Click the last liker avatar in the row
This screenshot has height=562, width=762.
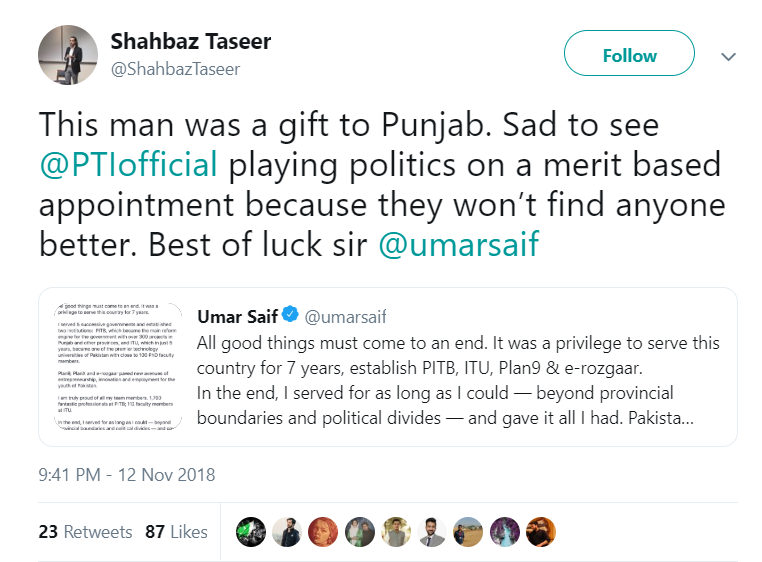tap(539, 531)
